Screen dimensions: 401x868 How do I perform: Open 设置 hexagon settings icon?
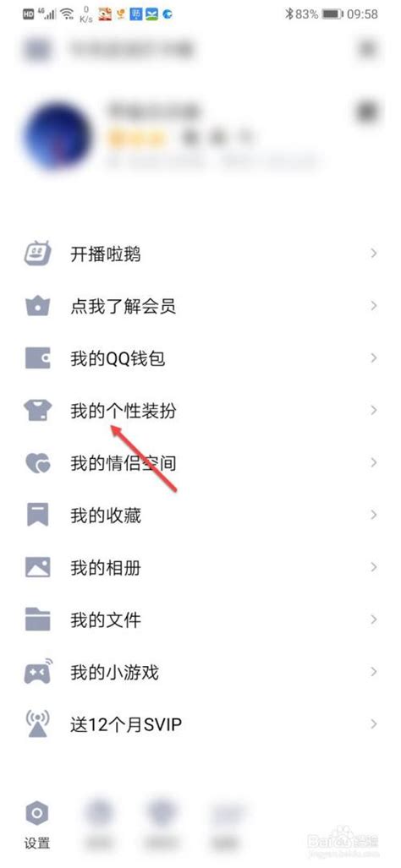[x=37, y=813]
